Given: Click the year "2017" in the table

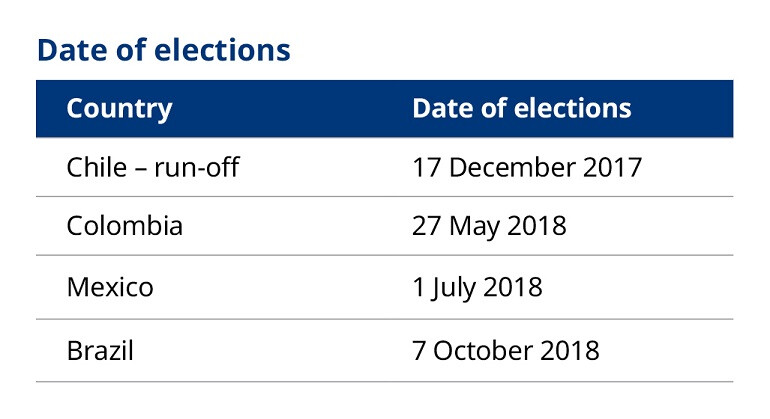Looking at the screenshot, I should click(x=612, y=168).
